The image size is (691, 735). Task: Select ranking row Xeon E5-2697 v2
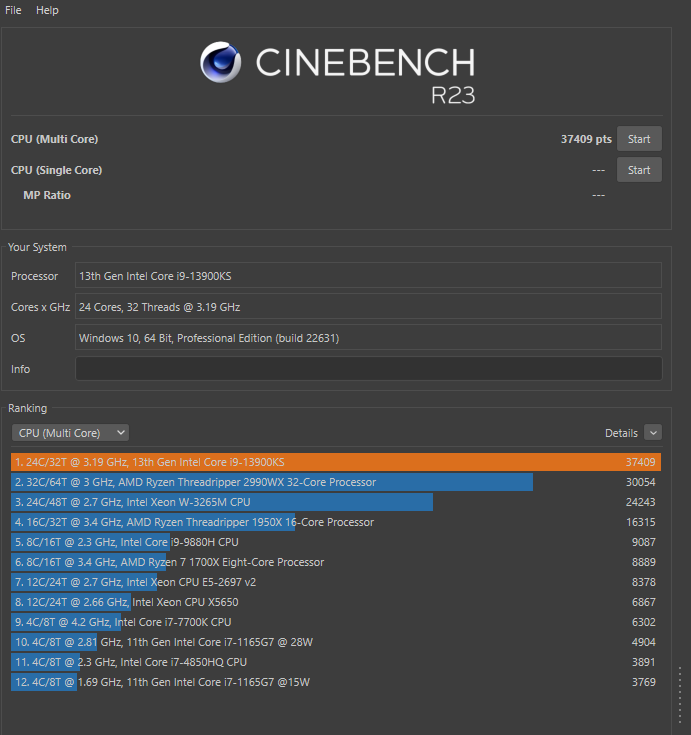336,582
